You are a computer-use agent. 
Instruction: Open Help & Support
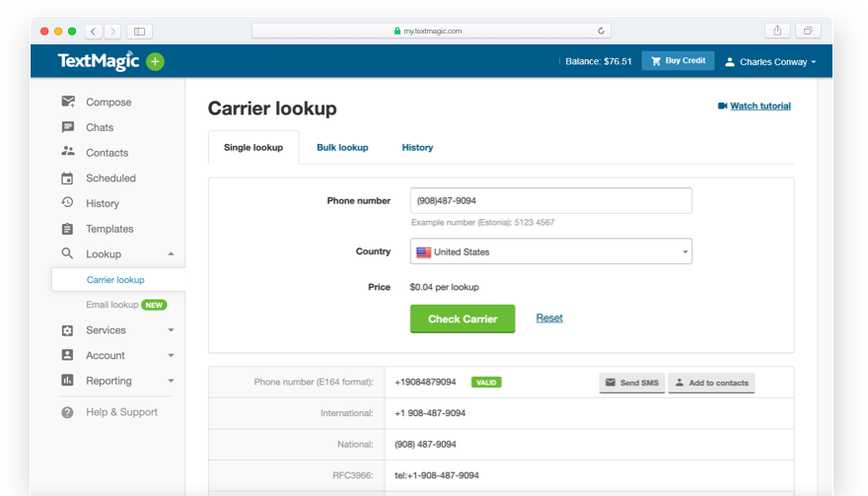tap(121, 412)
